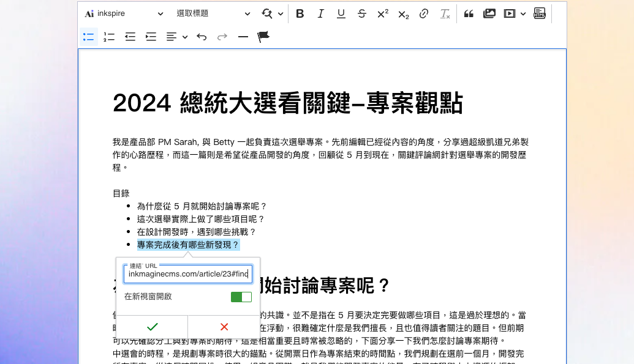634x364 pixels.
Task: Open the text alignment dropdown
Action: pyautogui.click(x=176, y=37)
